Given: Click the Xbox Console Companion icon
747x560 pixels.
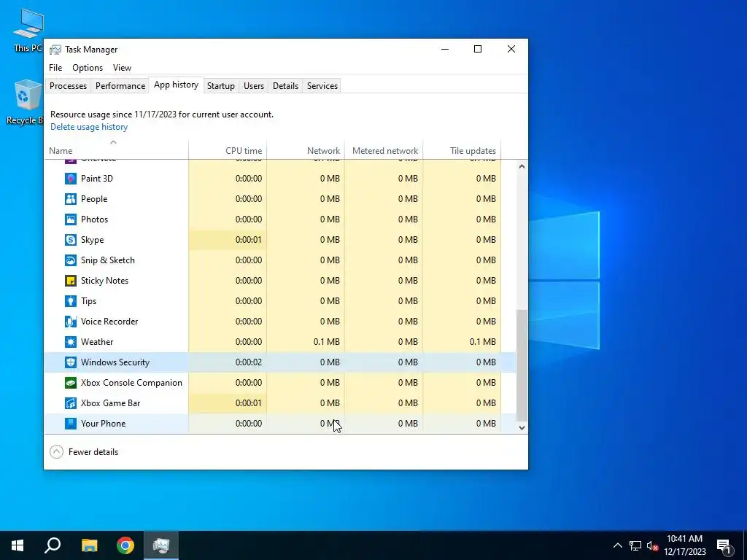Looking at the screenshot, I should [x=71, y=383].
